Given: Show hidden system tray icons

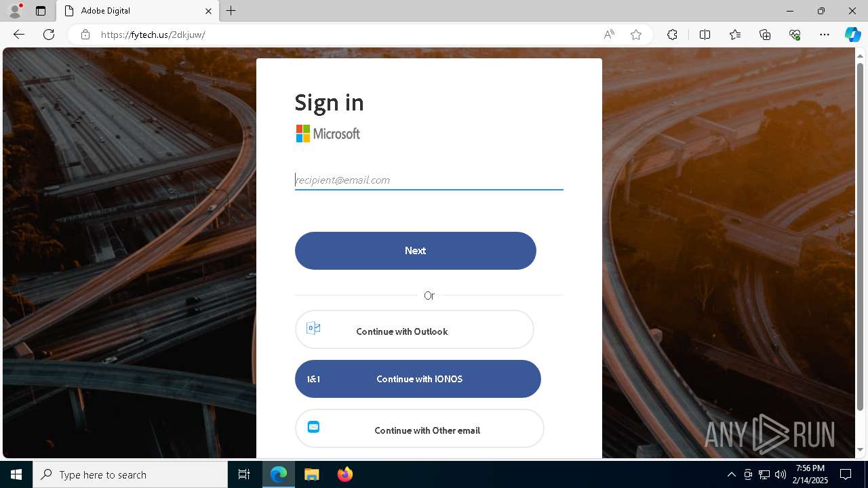Looking at the screenshot, I should click(x=731, y=474).
